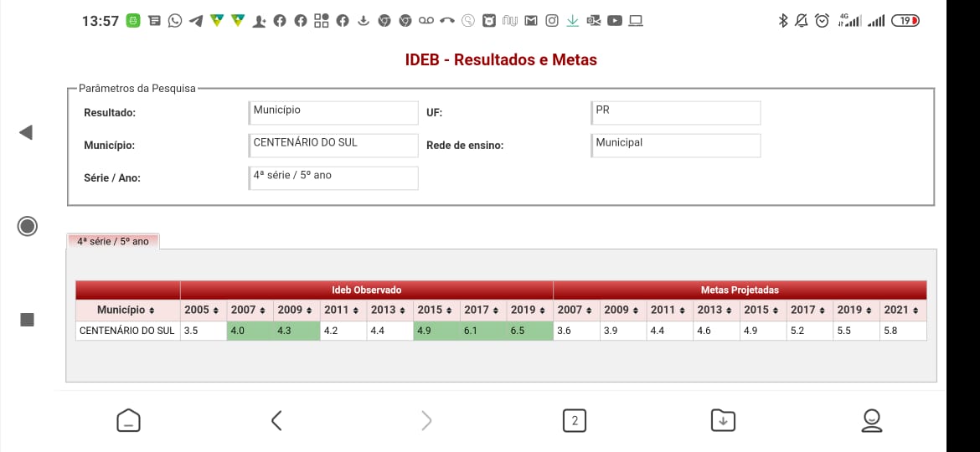Viewport: 980px width, 452px height.
Task: Click the 5.5 projected value cell
Action: click(857, 331)
